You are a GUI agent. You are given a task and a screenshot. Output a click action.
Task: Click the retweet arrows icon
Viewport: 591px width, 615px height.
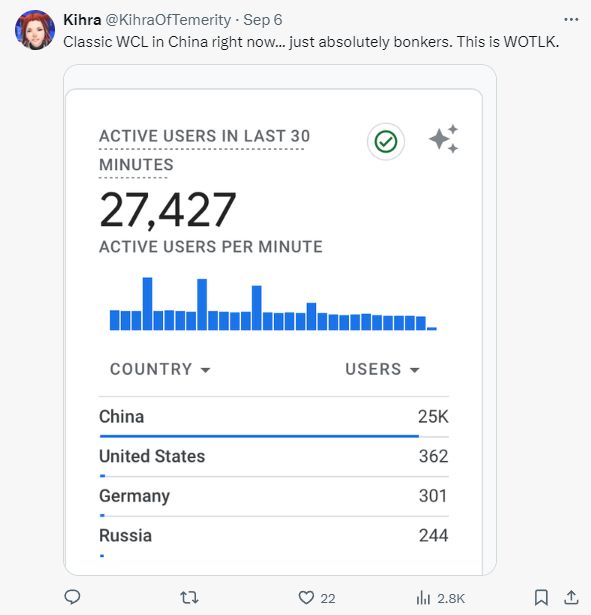point(189,598)
